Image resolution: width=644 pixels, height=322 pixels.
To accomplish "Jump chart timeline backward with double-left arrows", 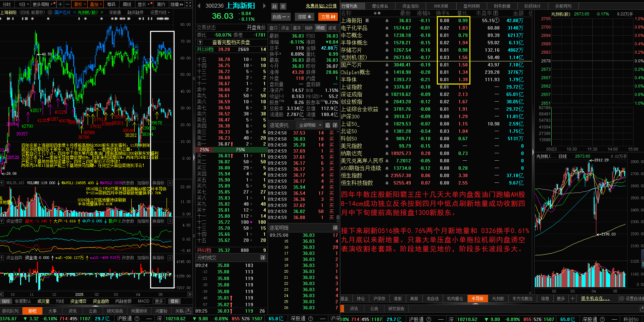I will 2,294.
